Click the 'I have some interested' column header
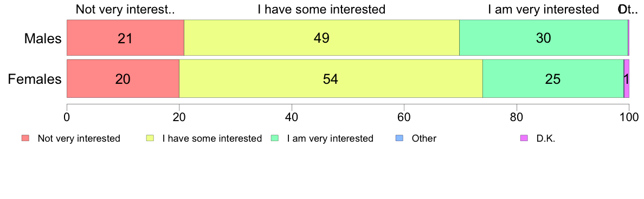This screenshot has width=644, height=199. tap(321, 9)
